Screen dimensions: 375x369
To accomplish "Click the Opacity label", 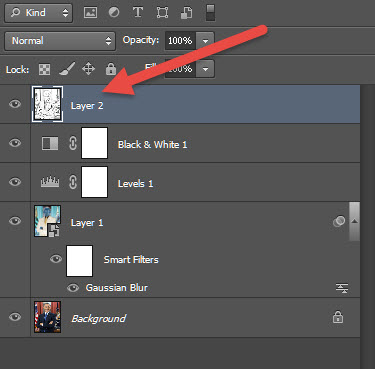I will tap(141, 40).
